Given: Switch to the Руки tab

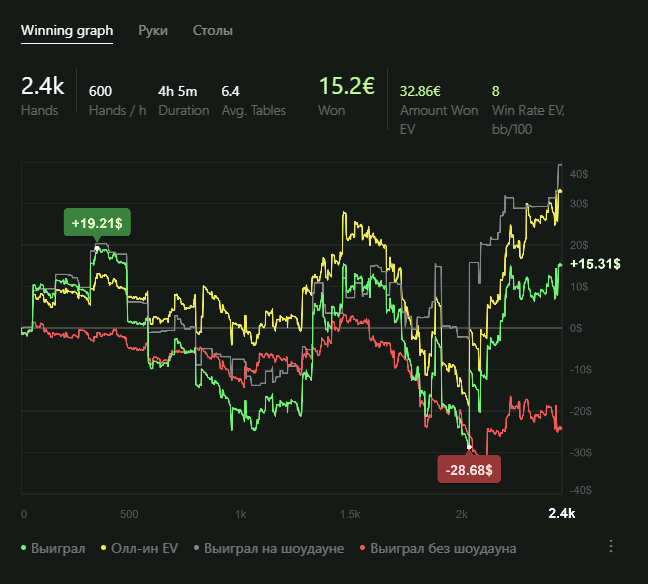Looking at the screenshot, I should 152,31.
